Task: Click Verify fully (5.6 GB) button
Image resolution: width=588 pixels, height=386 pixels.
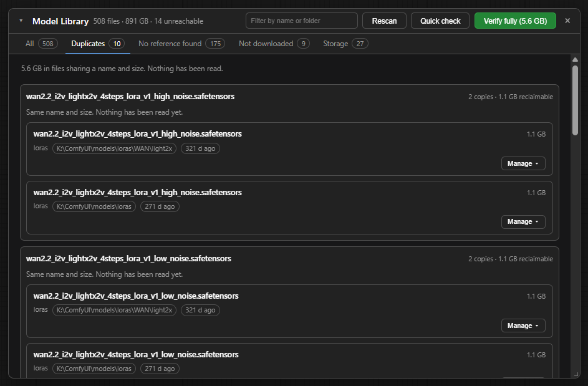Action: [515, 21]
